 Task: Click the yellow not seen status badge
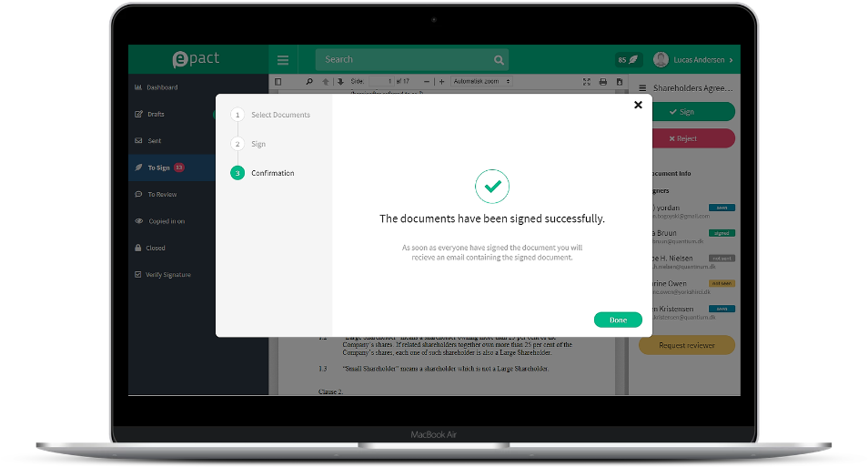click(x=722, y=284)
